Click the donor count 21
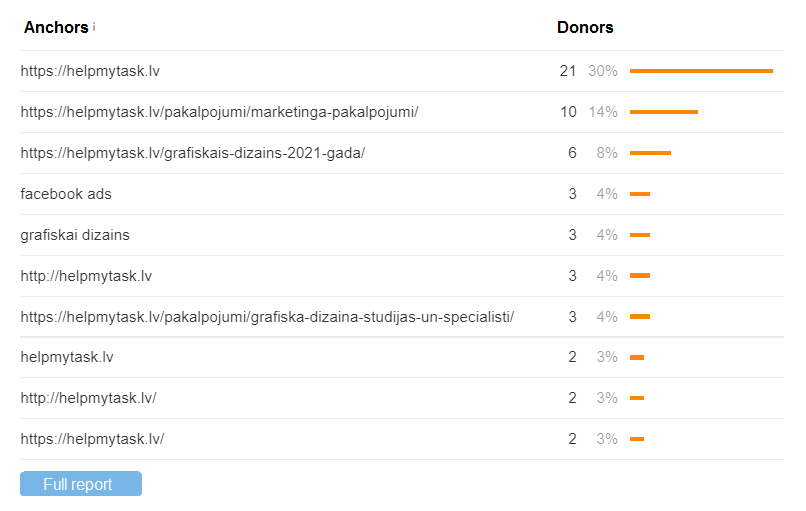Image resolution: width=806 pixels, height=511 pixels. [568, 71]
